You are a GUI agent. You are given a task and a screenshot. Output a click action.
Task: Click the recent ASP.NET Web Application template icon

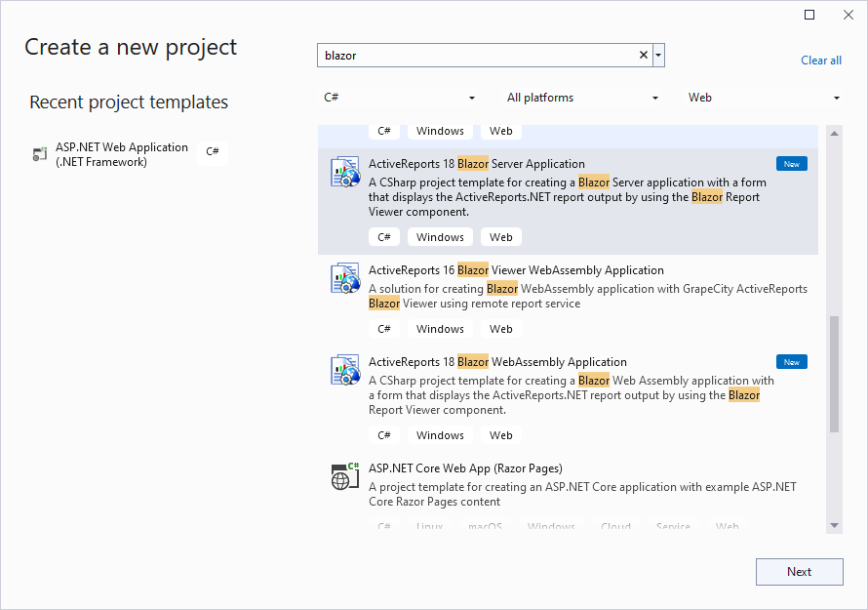point(39,154)
